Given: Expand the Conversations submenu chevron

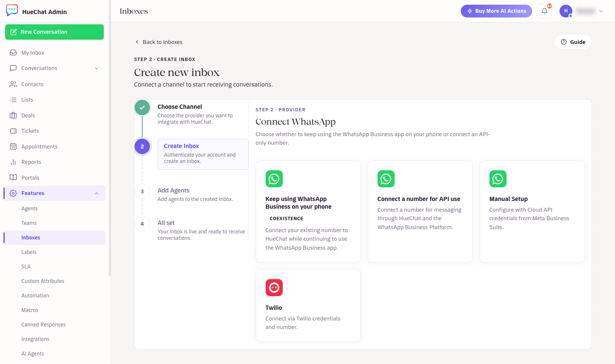Looking at the screenshot, I should click(x=97, y=68).
